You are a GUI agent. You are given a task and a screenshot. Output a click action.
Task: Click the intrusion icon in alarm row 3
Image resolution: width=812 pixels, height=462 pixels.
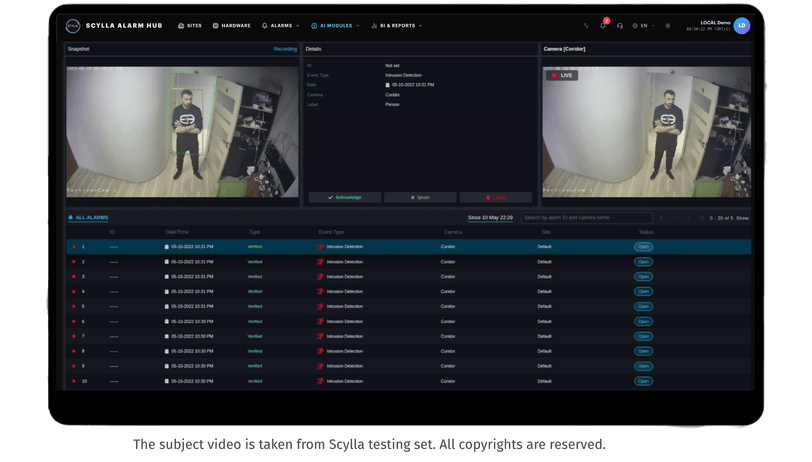point(321,277)
